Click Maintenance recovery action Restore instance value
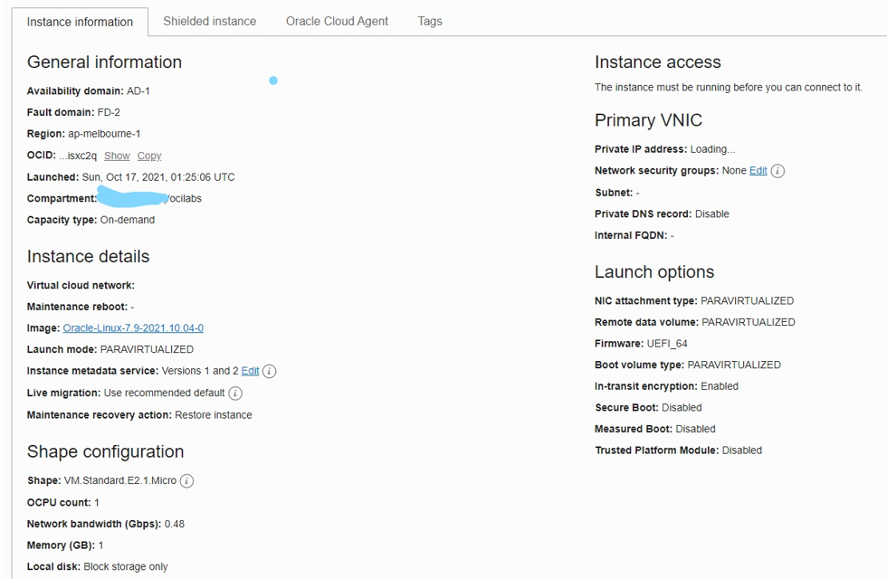The image size is (887, 588). click(214, 415)
